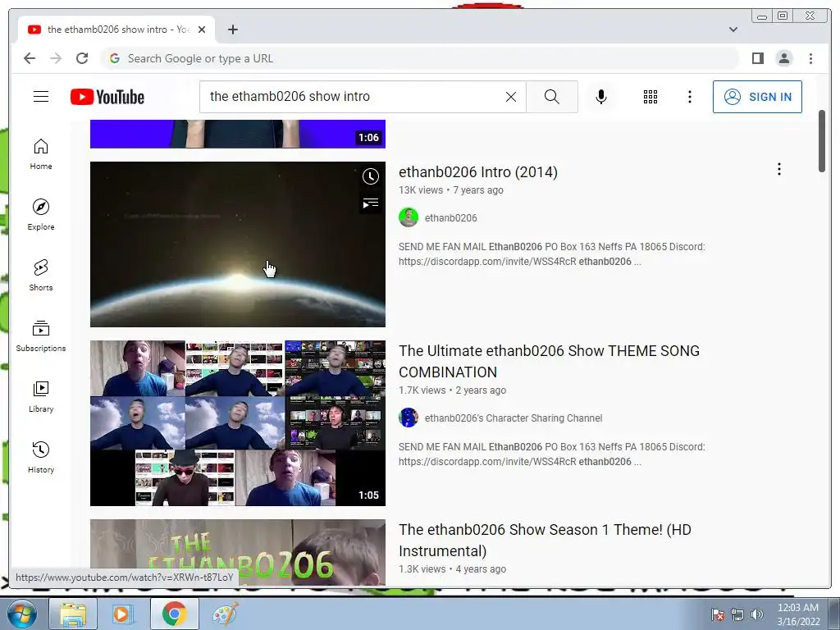Click the network tray icon
The image size is (840, 630).
tap(737, 614)
